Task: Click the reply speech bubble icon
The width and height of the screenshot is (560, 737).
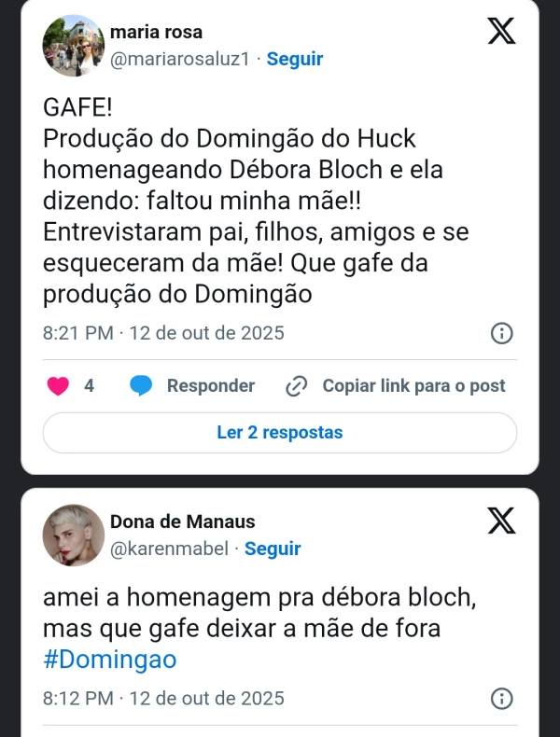Action: tap(142, 386)
